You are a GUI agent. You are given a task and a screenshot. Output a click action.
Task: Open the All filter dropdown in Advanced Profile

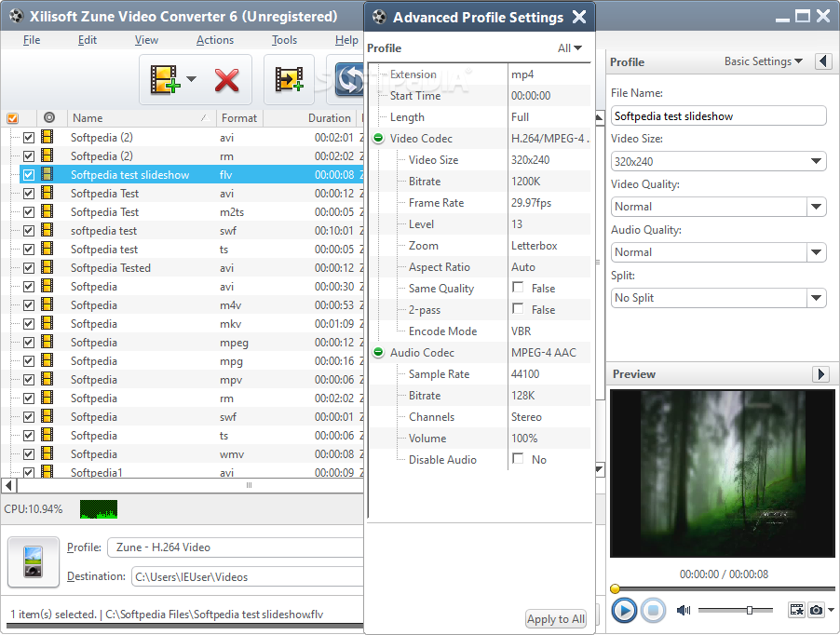[x=569, y=48]
